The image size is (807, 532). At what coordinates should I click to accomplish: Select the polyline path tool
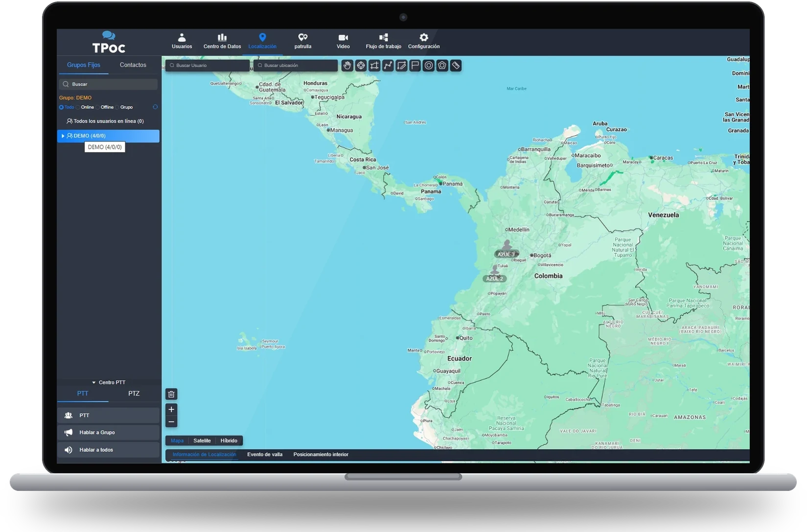[388, 66]
